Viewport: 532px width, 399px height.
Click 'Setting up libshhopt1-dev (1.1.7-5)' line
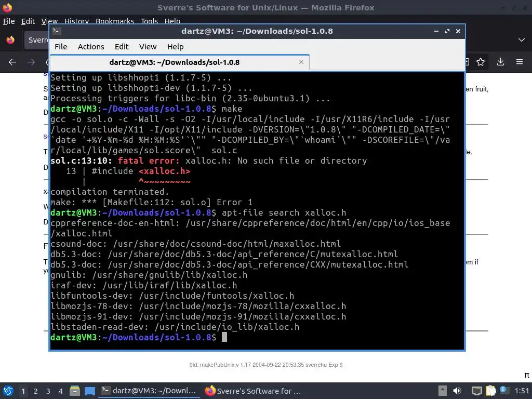tap(151, 88)
